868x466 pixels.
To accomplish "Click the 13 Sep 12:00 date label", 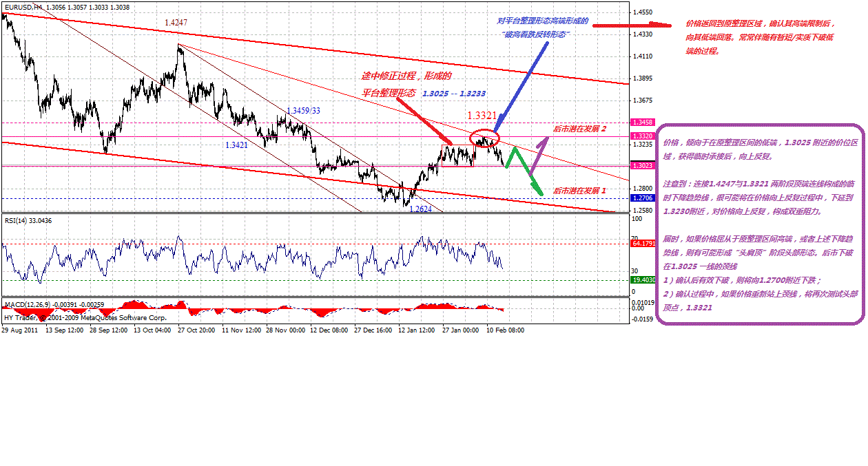I will click(64, 330).
